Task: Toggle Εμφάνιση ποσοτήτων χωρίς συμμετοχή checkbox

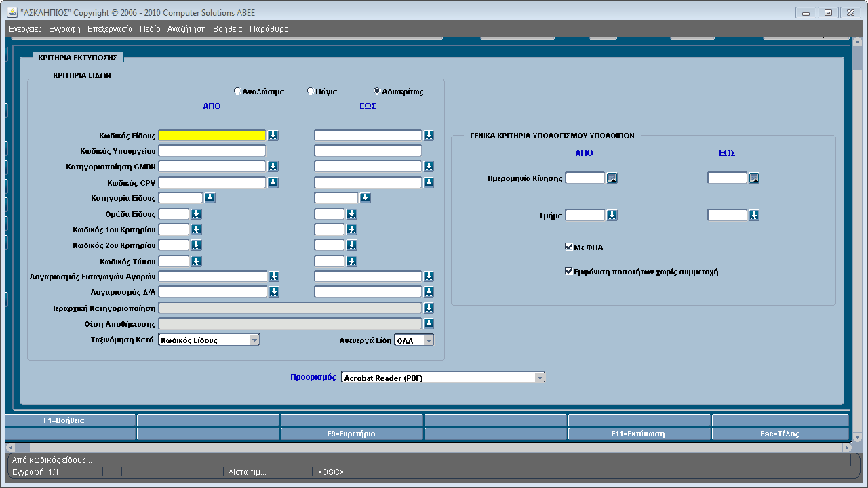Action: click(x=569, y=272)
